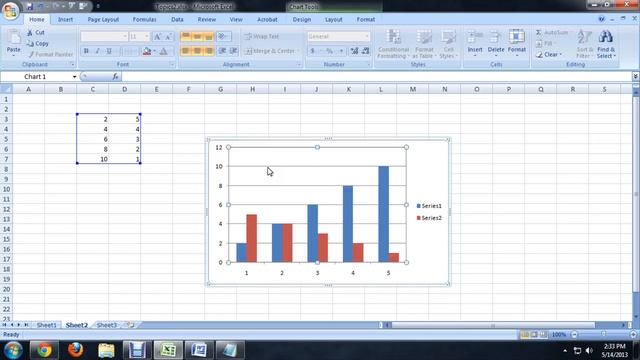This screenshot has width=640, height=360.
Task: Switch to Page Layout view icon
Action: (534, 334)
